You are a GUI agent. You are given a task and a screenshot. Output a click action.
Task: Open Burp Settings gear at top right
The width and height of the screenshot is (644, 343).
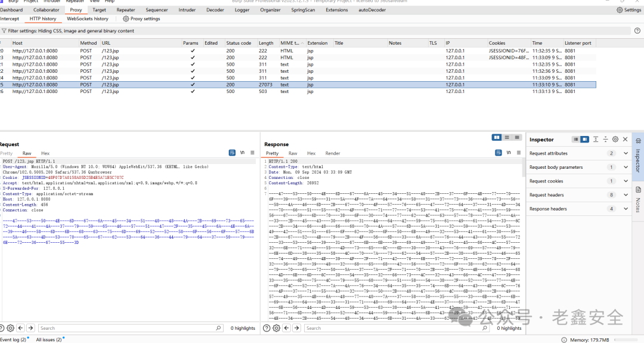[x=620, y=10]
